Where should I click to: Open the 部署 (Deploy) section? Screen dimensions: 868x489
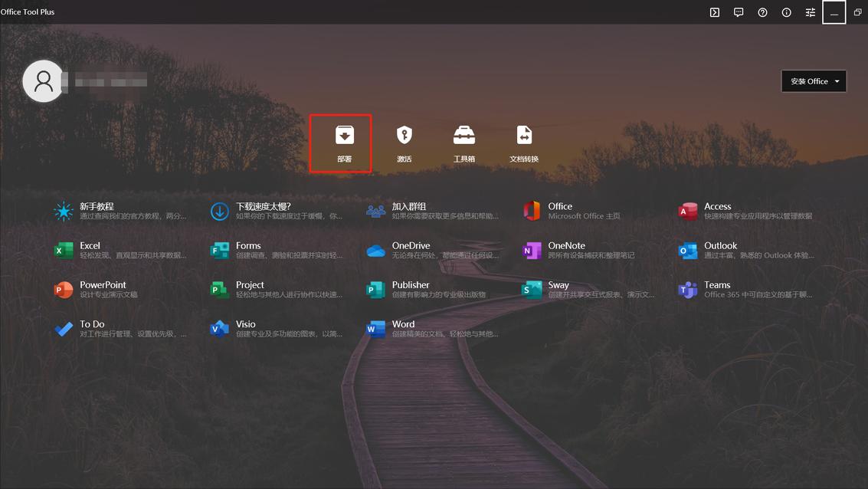click(x=345, y=142)
